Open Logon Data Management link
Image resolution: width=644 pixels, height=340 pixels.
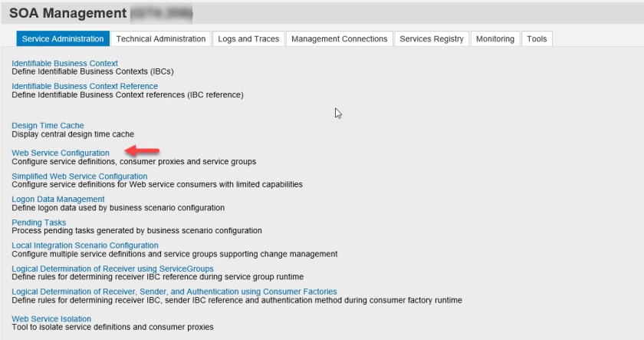(x=58, y=199)
